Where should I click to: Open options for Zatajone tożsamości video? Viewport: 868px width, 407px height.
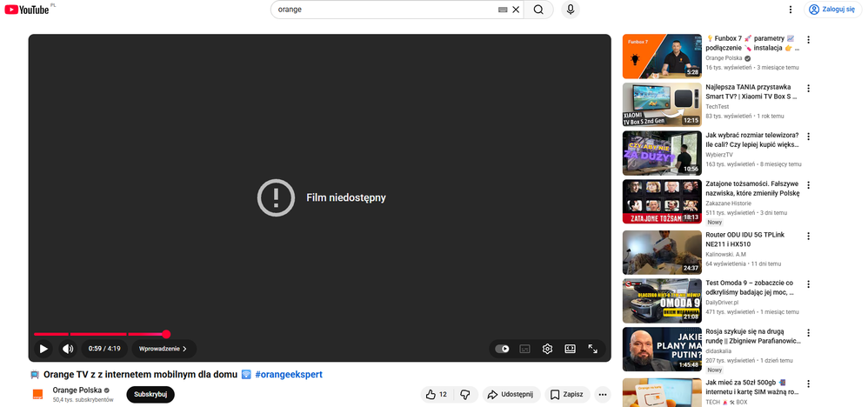[x=808, y=185]
